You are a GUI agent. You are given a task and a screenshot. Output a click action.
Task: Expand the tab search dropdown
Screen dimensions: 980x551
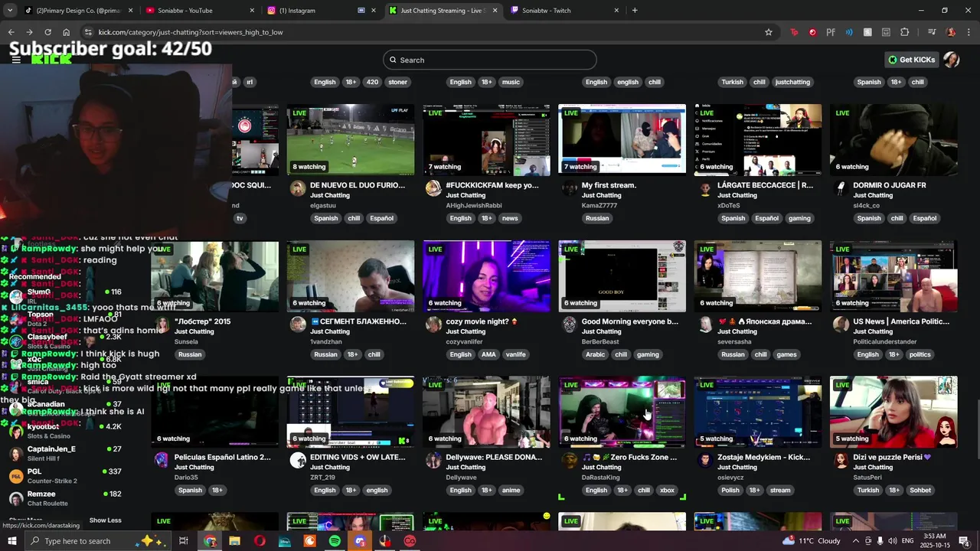click(x=11, y=11)
